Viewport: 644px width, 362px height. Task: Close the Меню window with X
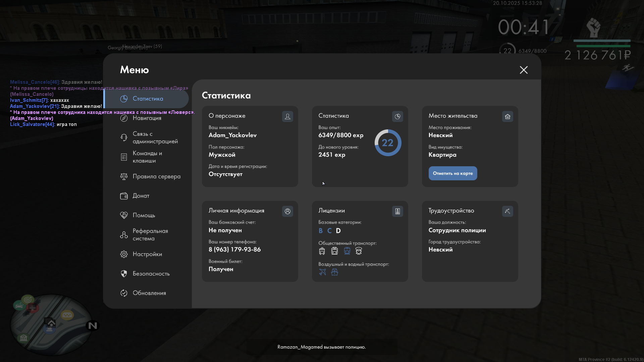(x=524, y=70)
